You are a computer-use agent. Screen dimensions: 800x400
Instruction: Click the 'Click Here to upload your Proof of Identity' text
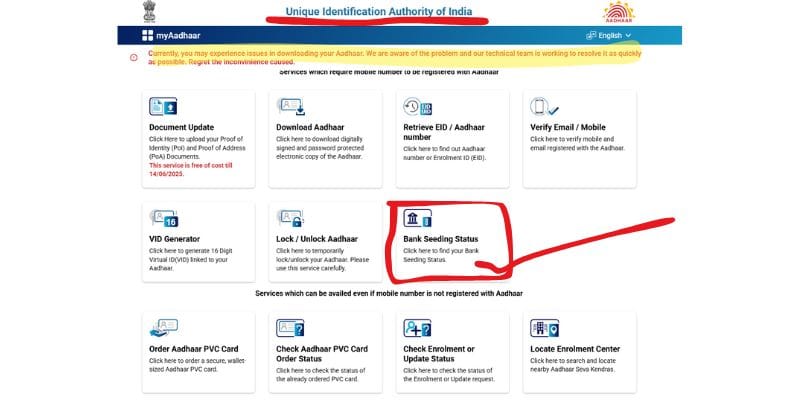tap(196, 148)
